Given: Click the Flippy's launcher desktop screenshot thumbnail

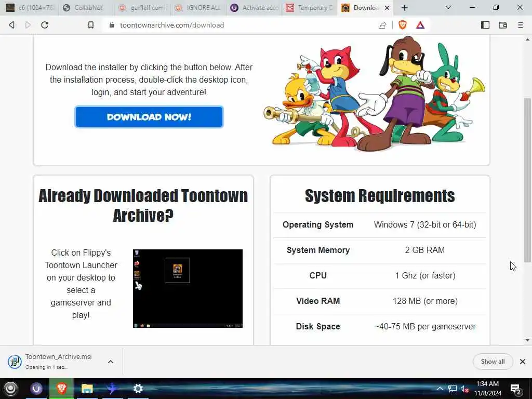Looking at the screenshot, I should (x=188, y=288).
